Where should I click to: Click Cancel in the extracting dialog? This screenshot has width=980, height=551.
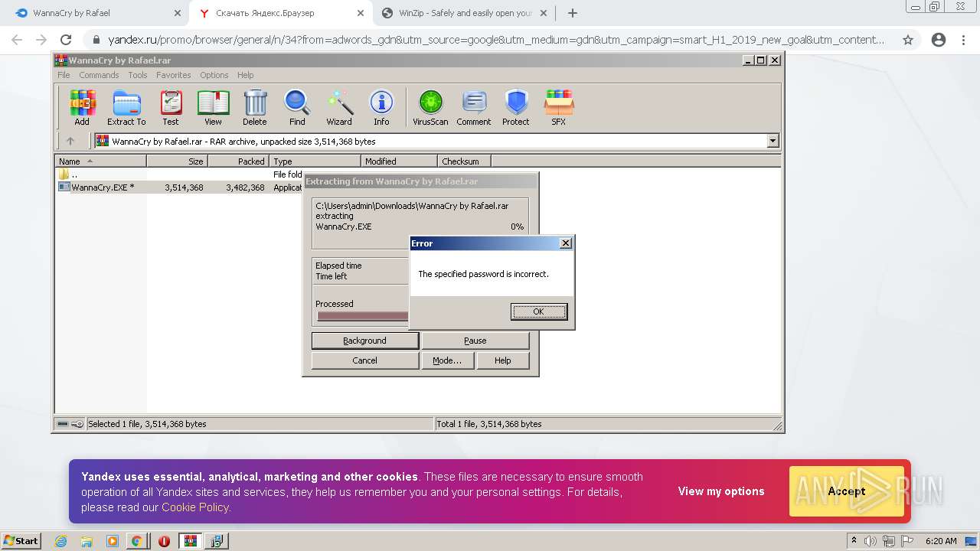click(x=364, y=360)
